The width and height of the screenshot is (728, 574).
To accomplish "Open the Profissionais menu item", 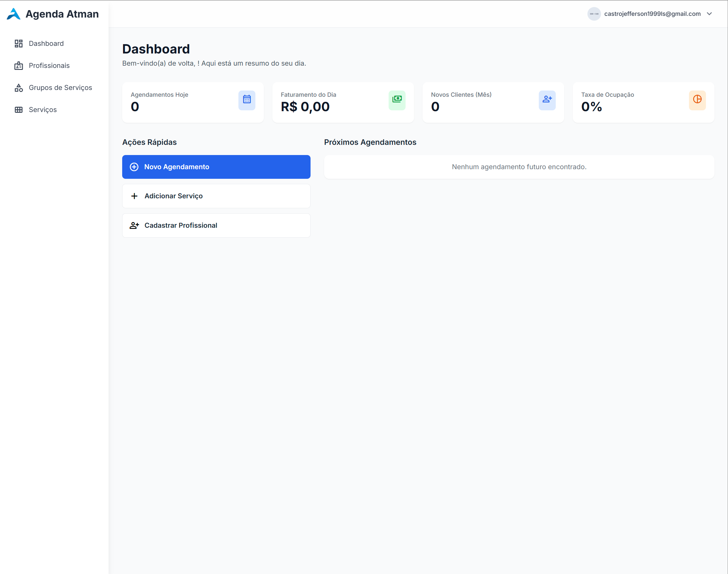I will coord(49,66).
